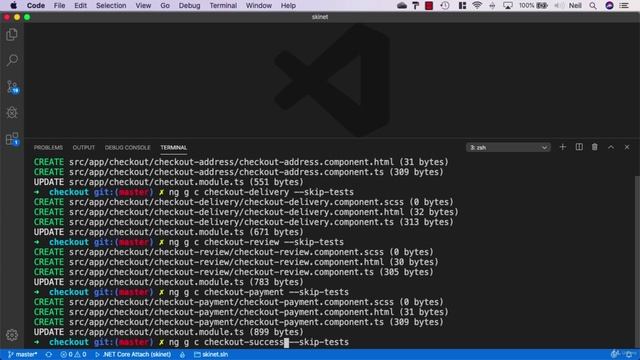Click the 'ng g c checkout-success' command line
This screenshot has width=640, height=360.
(259, 342)
